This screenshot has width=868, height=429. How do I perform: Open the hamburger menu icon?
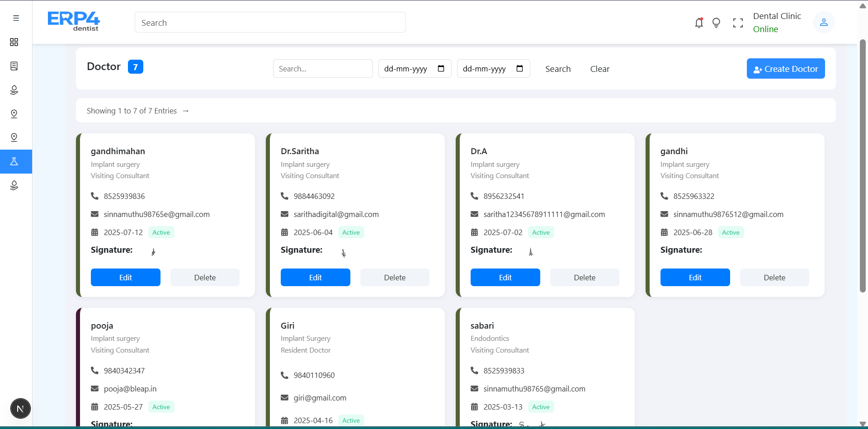[16, 18]
